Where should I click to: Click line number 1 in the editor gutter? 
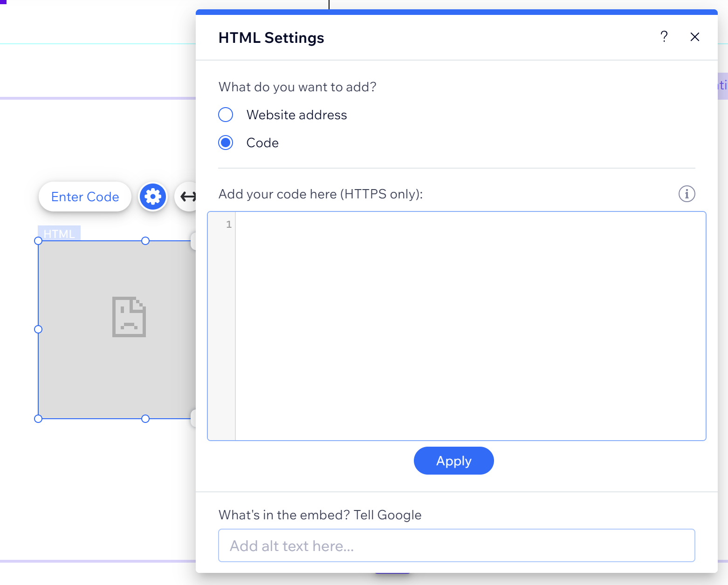click(228, 224)
